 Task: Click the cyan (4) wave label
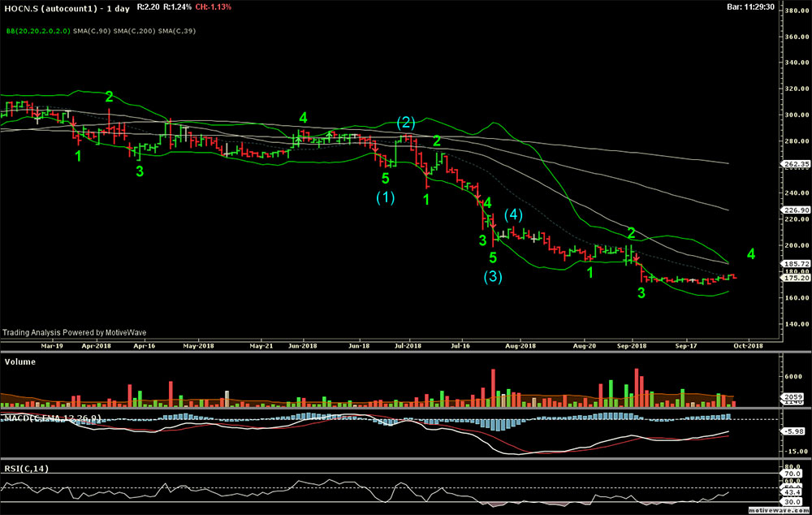click(x=514, y=214)
